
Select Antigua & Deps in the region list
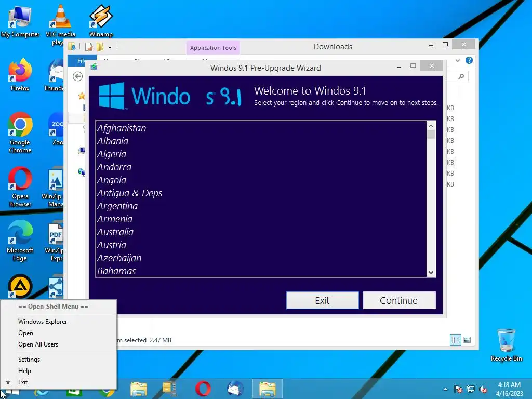tap(261, 193)
